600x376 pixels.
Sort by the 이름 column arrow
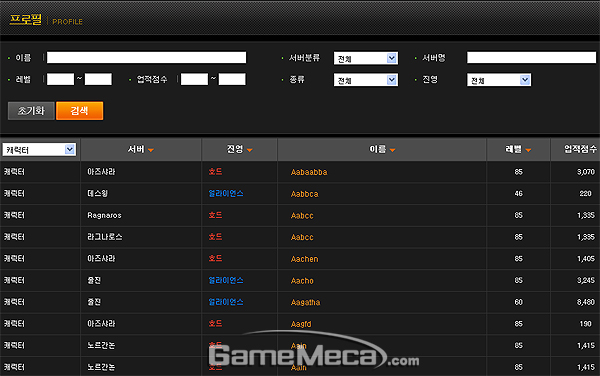point(392,150)
